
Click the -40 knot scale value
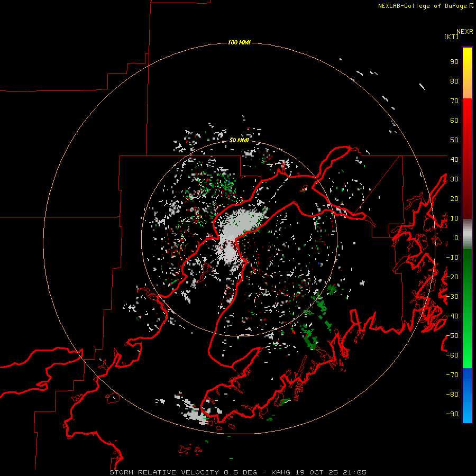pos(452,316)
